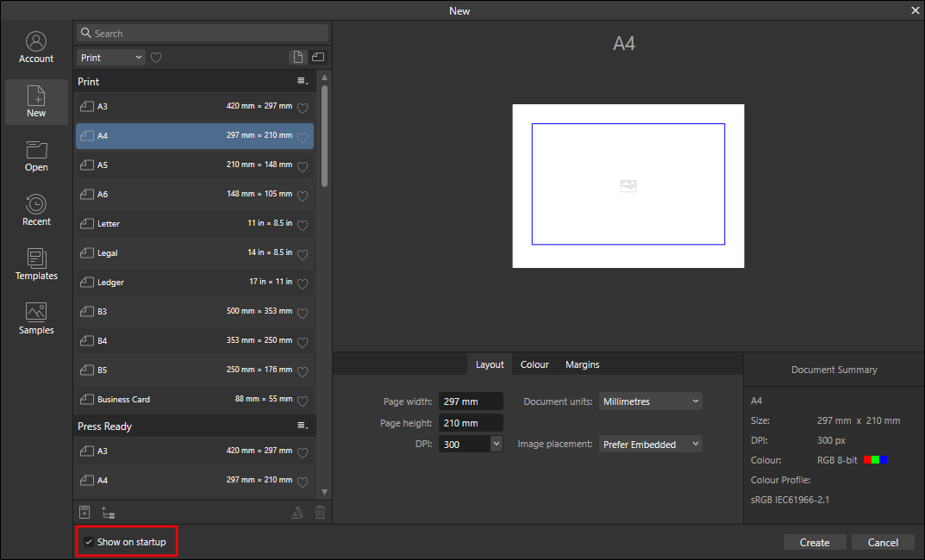Click the create new preset icon
This screenshot has height=560, width=925.
[x=84, y=513]
